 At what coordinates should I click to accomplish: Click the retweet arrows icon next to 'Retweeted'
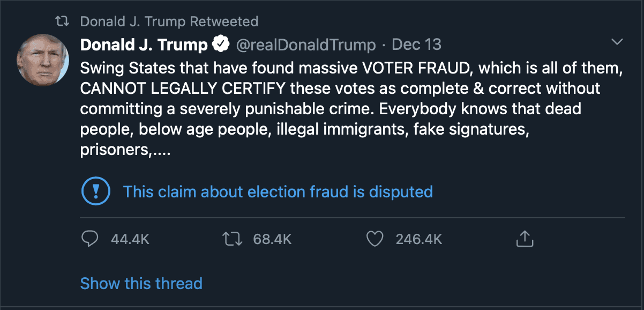point(62,21)
